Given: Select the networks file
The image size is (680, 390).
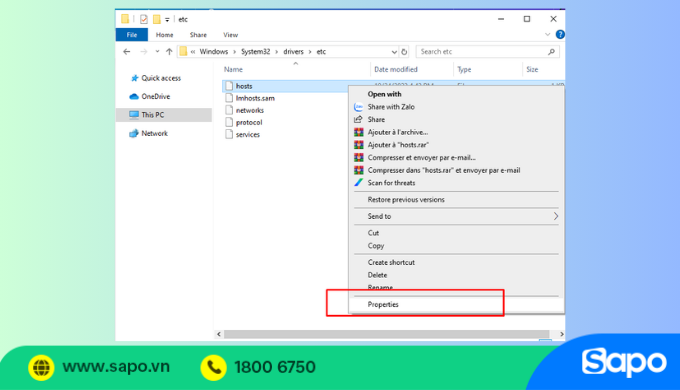Looking at the screenshot, I should tap(249, 110).
